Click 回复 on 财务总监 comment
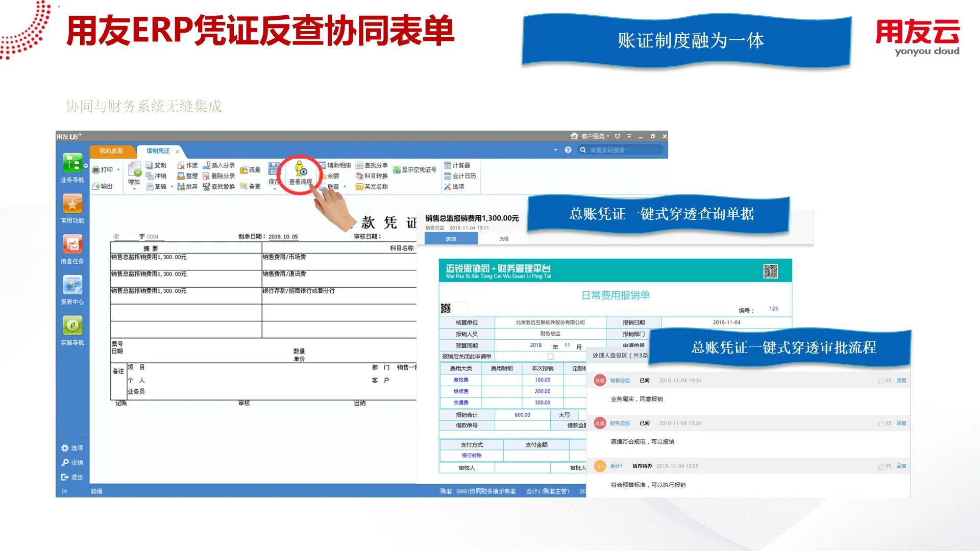 pyautogui.click(x=901, y=423)
